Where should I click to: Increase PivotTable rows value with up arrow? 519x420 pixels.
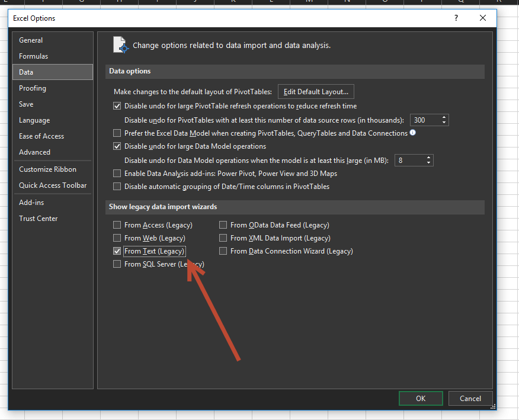(444, 117)
